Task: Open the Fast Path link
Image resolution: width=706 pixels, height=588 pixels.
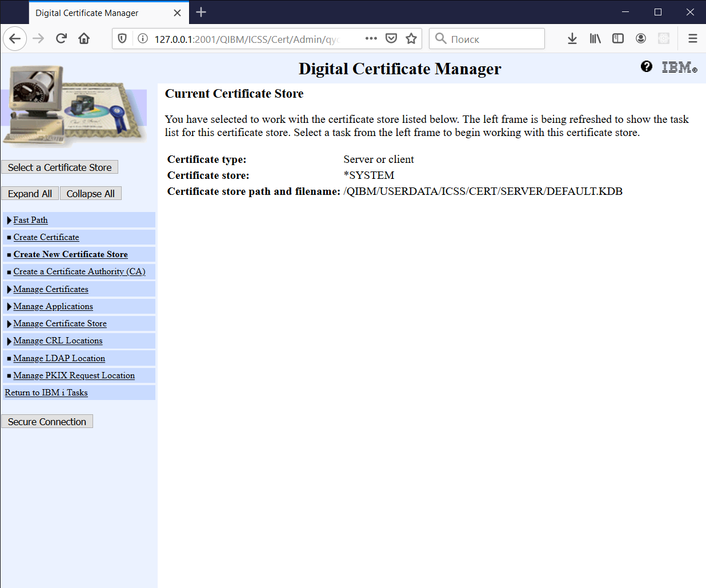Action: point(31,220)
